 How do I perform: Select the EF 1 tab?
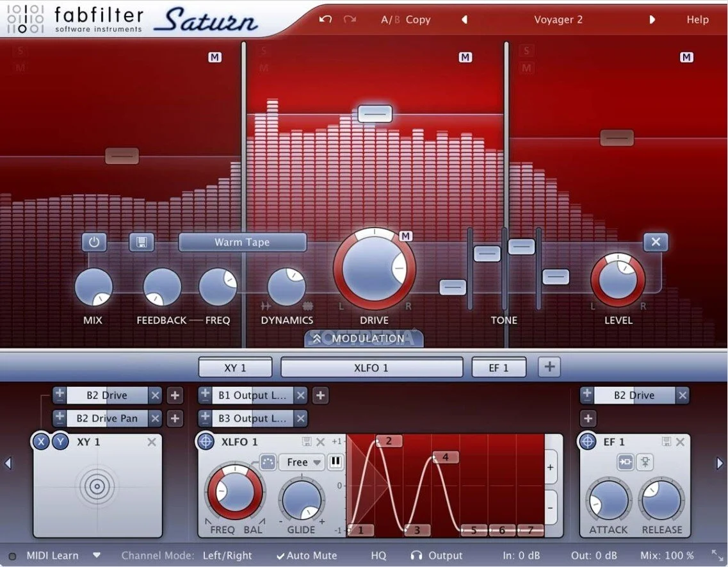coord(499,367)
